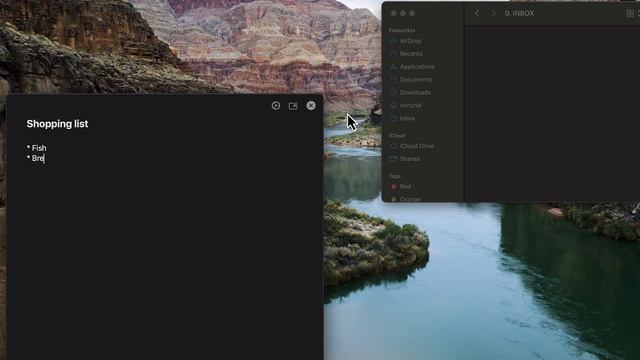Select the Orange tag in Finder sidebar
Screen dimensions: 640x360
pyautogui.click(x=410, y=199)
